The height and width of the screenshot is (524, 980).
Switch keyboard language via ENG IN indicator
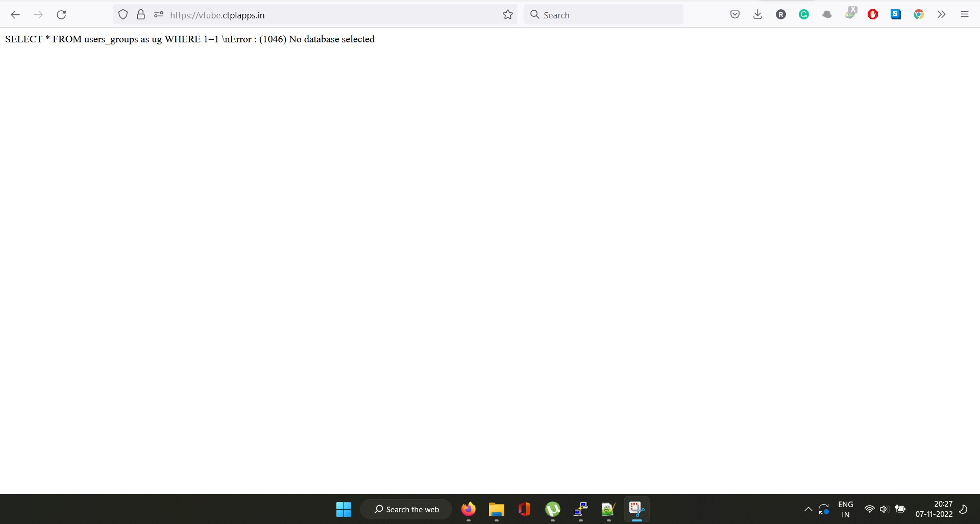(845, 509)
